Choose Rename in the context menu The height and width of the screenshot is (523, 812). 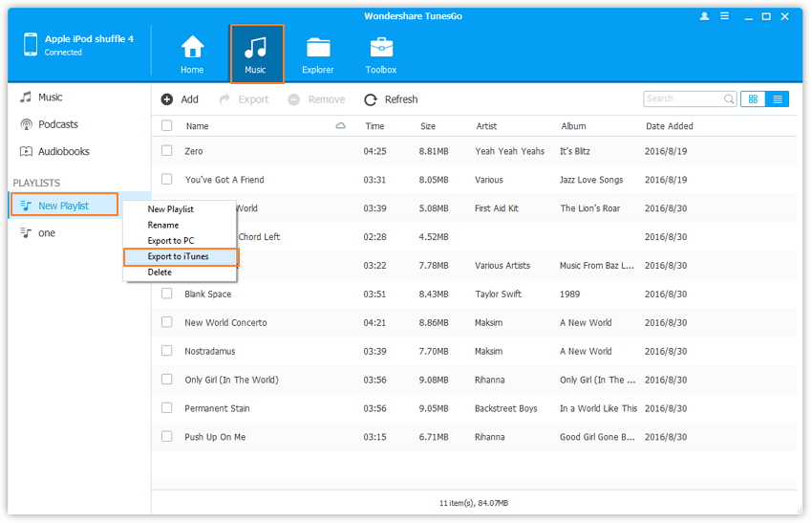163,225
